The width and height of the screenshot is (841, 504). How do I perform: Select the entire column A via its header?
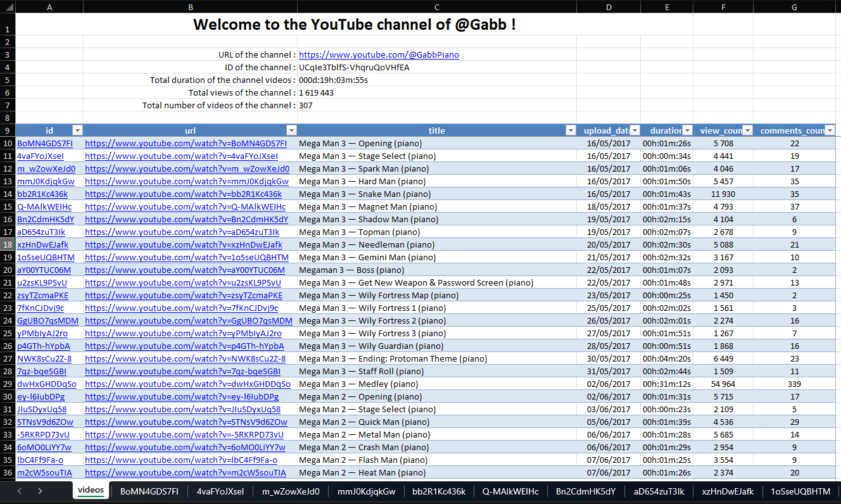coord(49,7)
